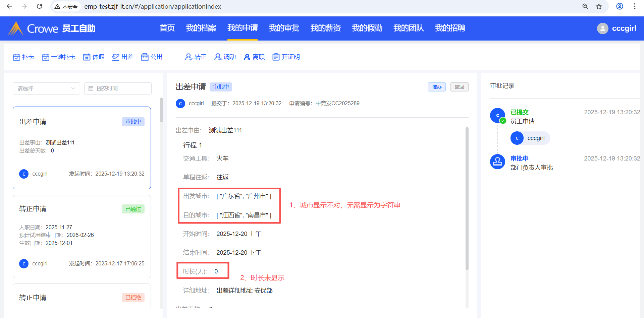Click the 提交时间 date field

click(118, 88)
